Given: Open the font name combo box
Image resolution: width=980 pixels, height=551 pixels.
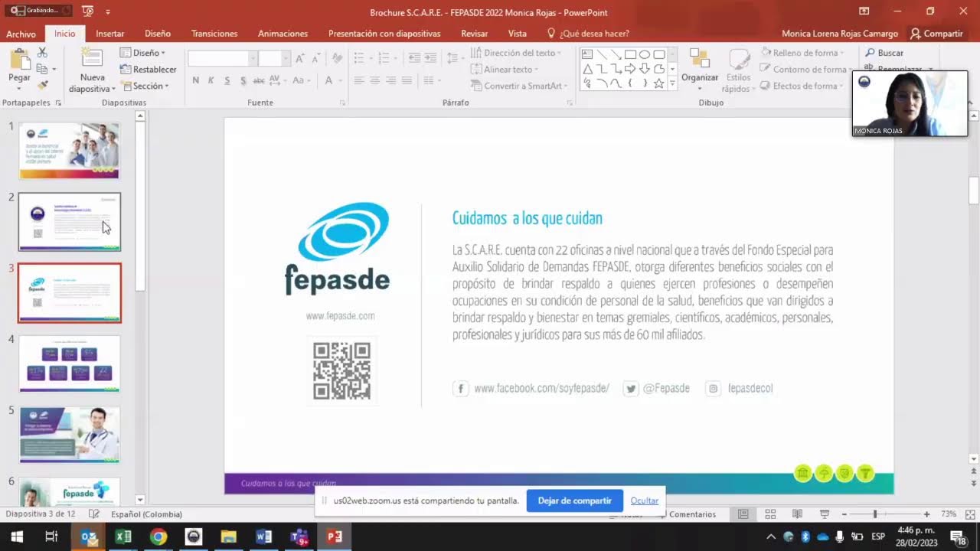Looking at the screenshot, I should point(222,59).
